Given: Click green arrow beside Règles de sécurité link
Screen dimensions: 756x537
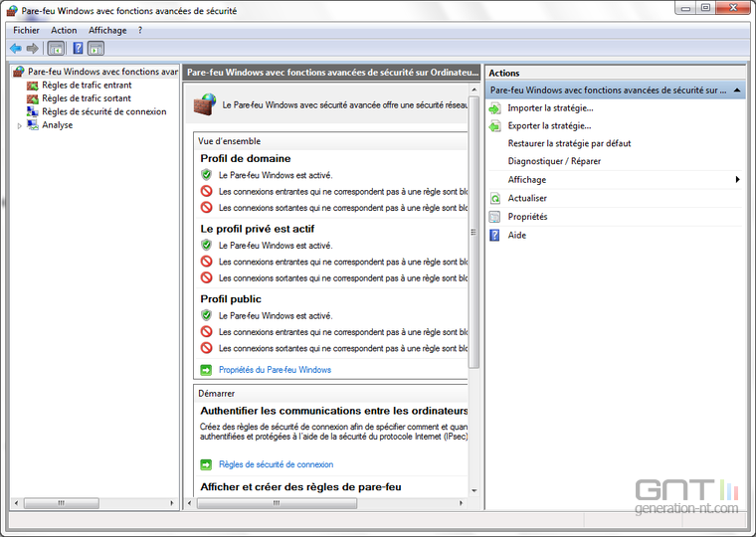Looking at the screenshot, I should [x=206, y=464].
